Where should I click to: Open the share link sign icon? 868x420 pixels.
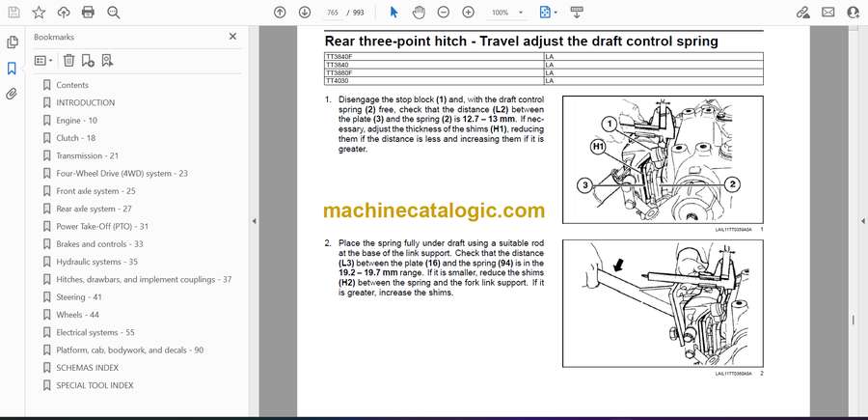pos(802,13)
